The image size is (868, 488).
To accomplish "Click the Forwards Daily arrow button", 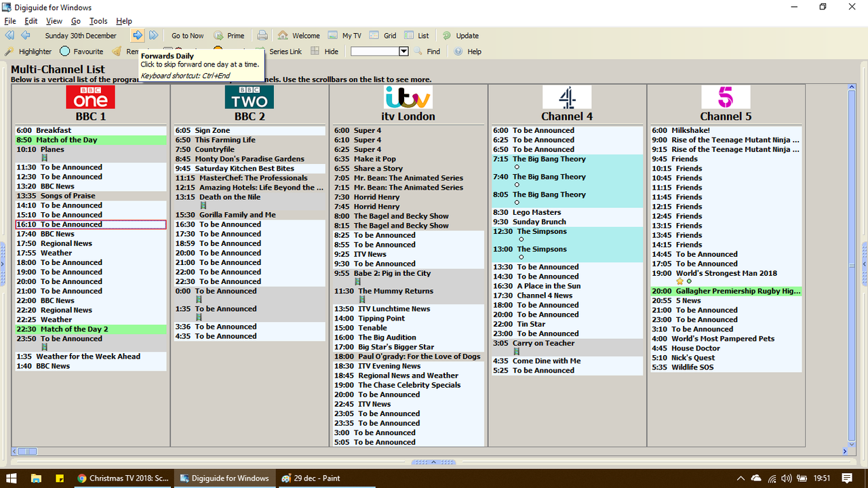I will click(138, 35).
